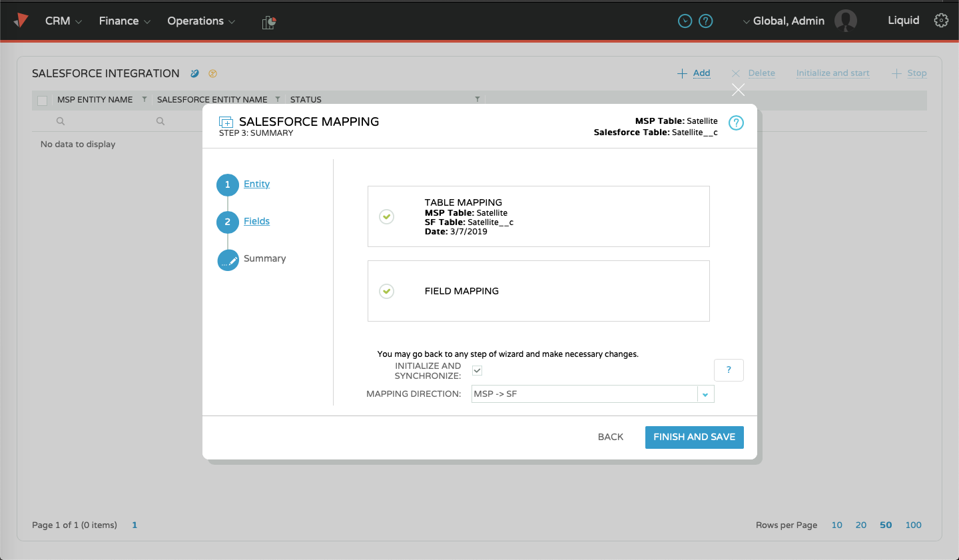Open the clock timer icon in header

(685, 21)
